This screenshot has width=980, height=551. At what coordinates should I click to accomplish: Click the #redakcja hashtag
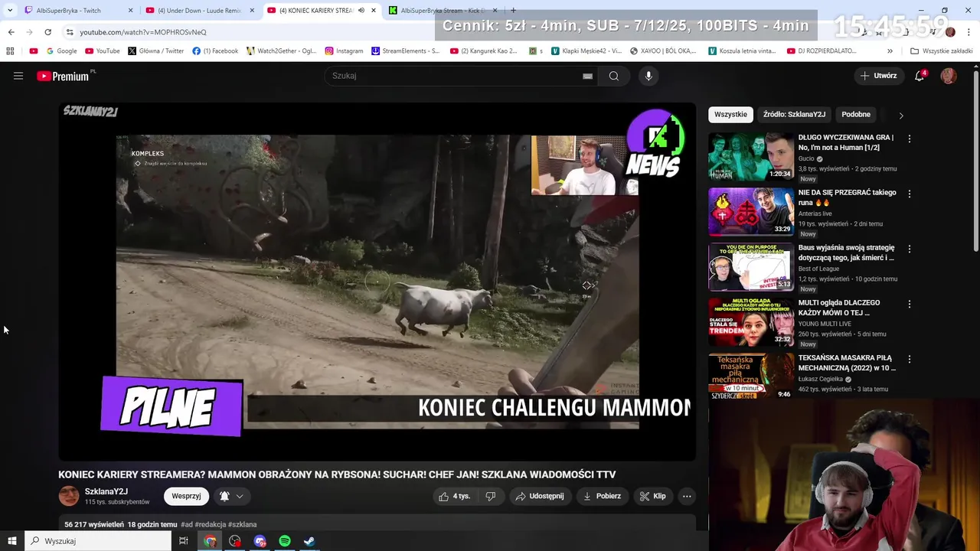click(210, 524)
